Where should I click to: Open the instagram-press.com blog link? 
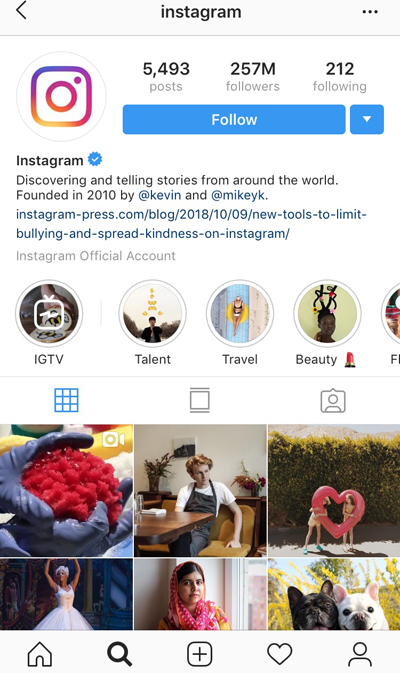191,224
